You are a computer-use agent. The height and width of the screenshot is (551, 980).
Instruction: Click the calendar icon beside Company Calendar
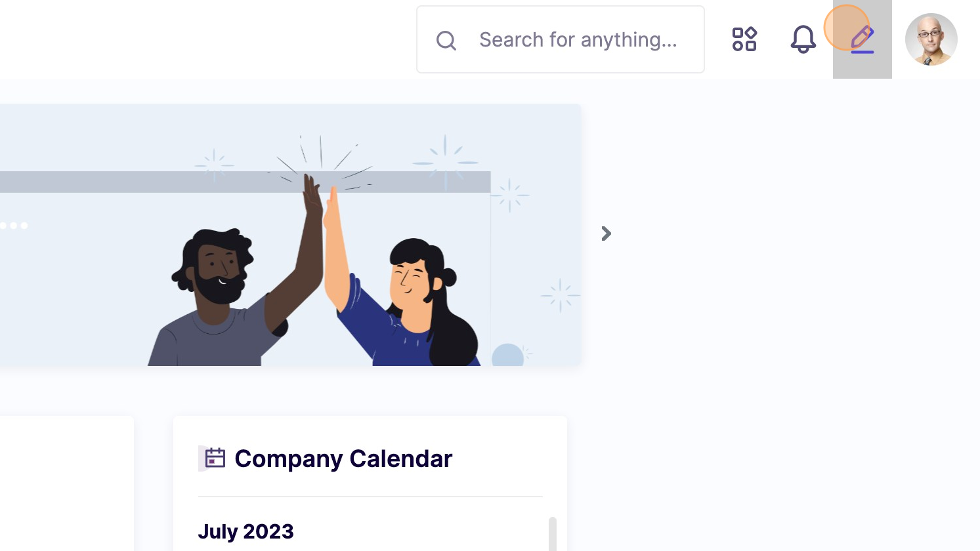[215, 458]
